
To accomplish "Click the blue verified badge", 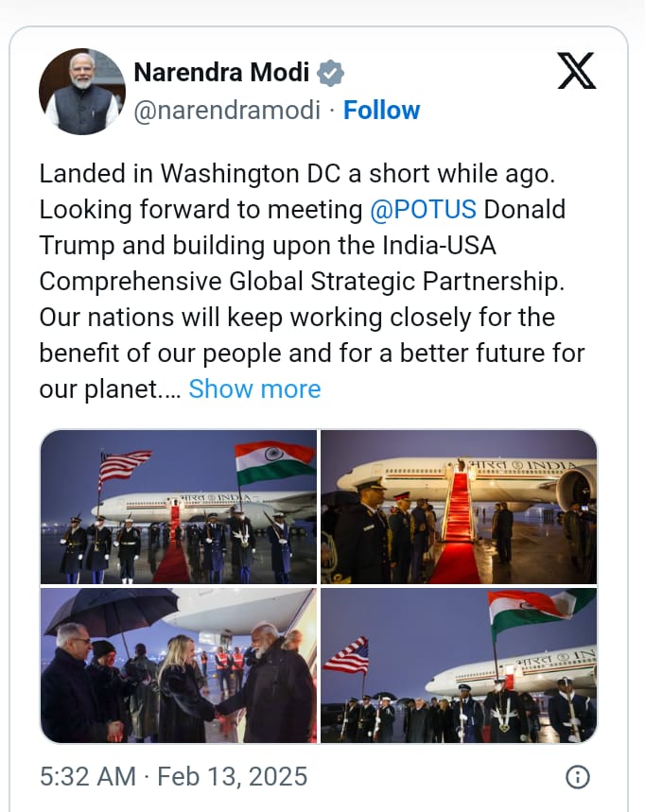I will 330,73.
